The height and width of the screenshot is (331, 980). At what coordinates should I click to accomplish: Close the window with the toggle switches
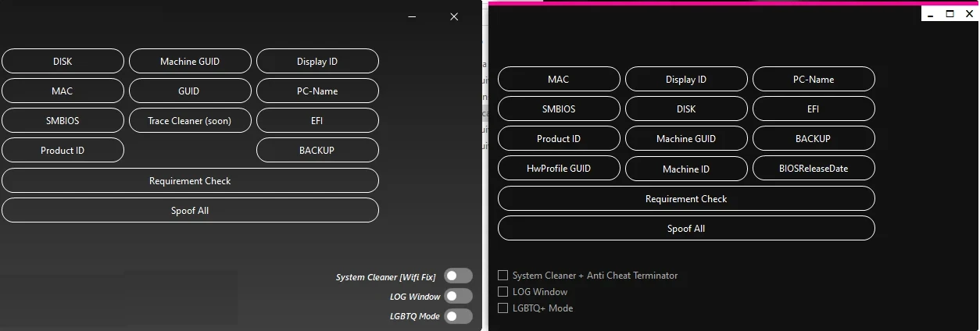tap(454, 16)
